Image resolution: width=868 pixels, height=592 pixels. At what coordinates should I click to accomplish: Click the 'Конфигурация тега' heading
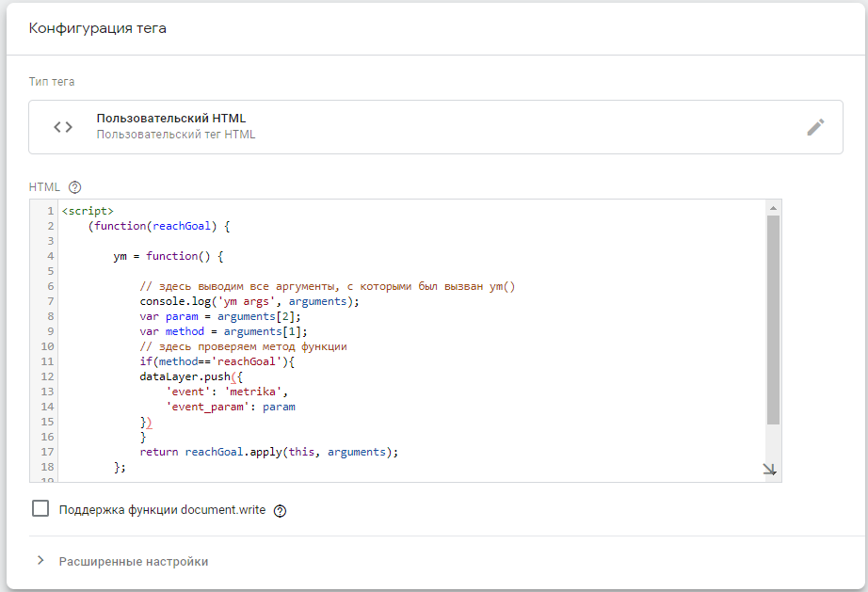[x=98, y=28]
